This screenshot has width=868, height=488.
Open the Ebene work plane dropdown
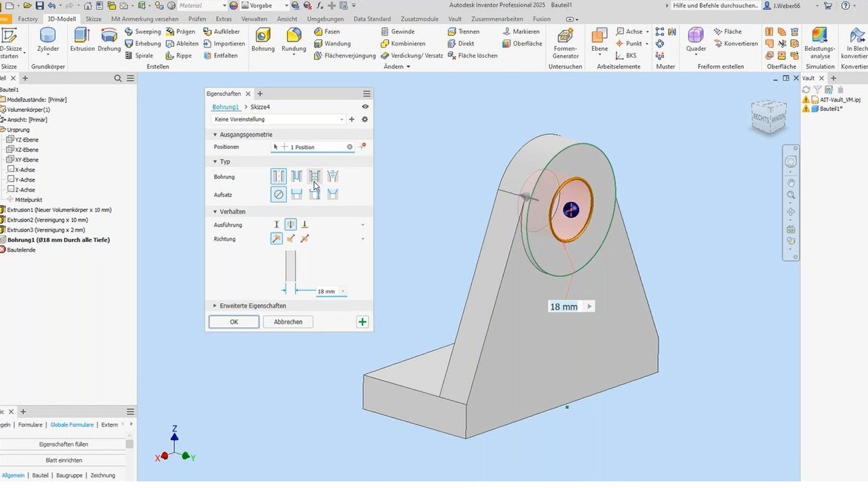pyautogui.click(x=599, y=55)
